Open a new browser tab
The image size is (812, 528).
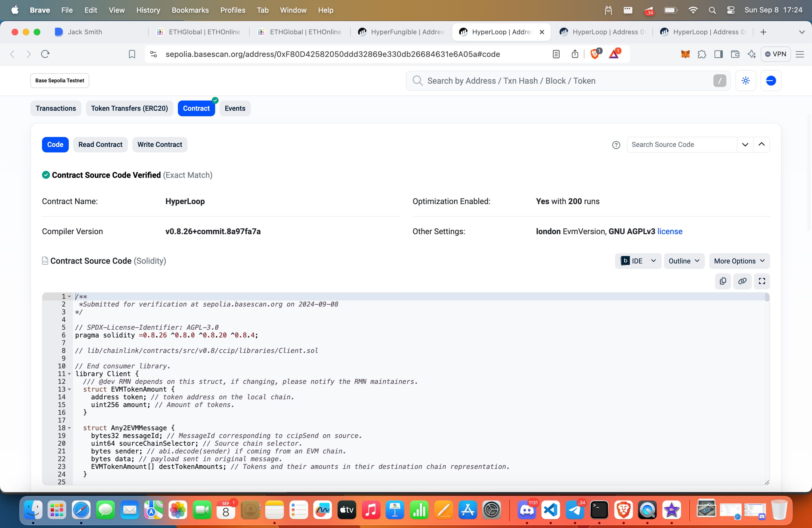764,32
